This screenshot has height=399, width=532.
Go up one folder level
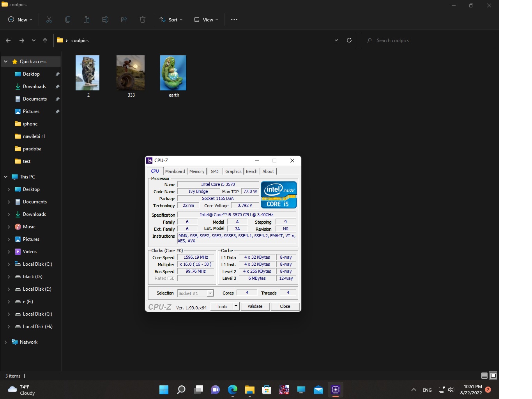coord(45,40)
